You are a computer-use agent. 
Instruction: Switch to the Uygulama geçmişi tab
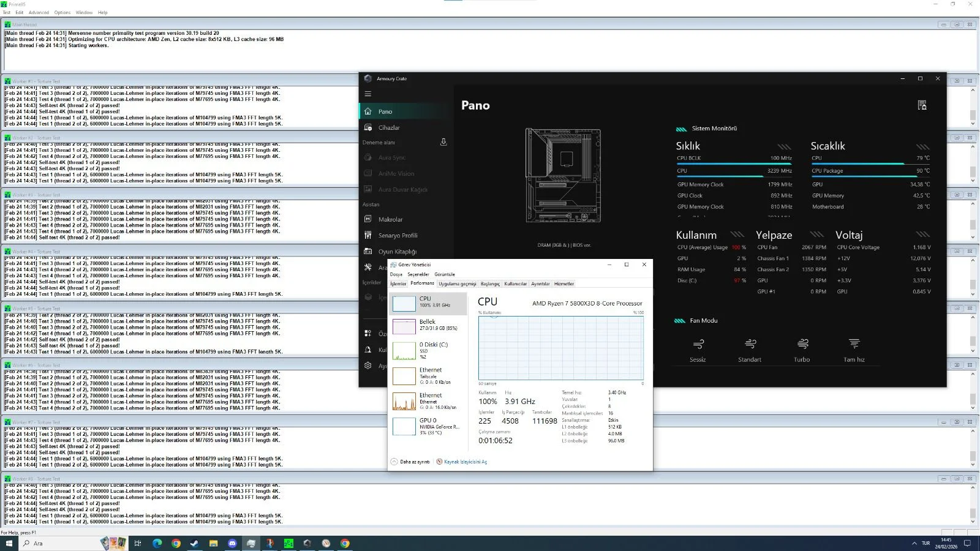[x=458, y=284]
